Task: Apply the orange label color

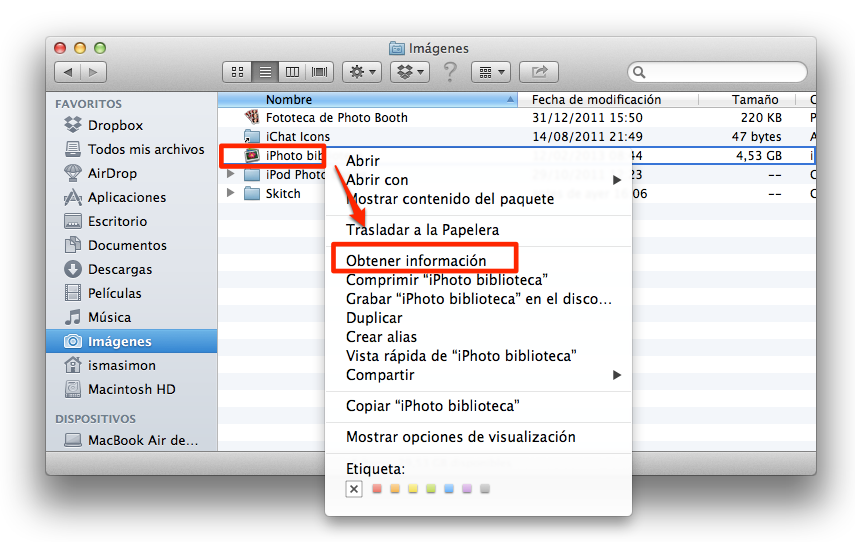Action: [395, 489]
